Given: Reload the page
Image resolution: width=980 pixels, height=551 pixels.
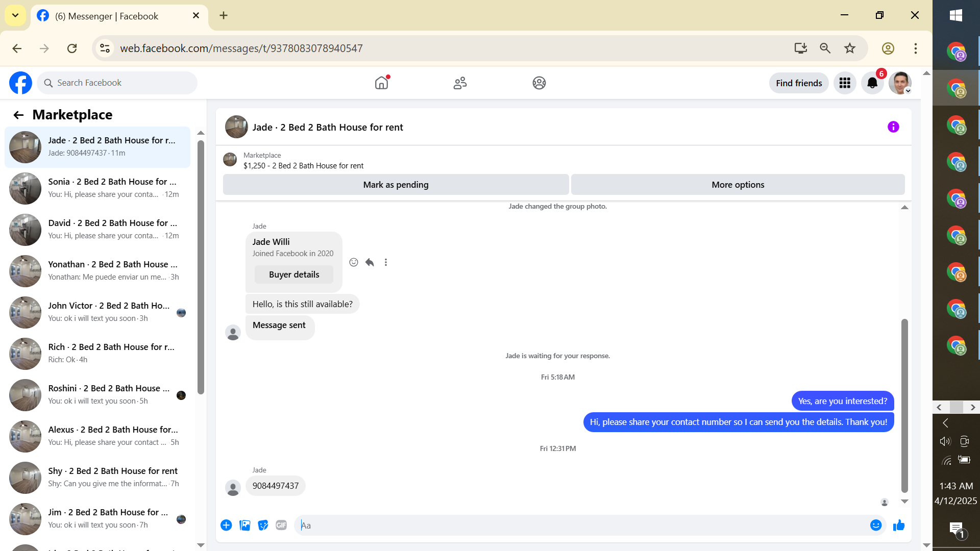Looking at the screenshot, I should (x=72, y=48).
